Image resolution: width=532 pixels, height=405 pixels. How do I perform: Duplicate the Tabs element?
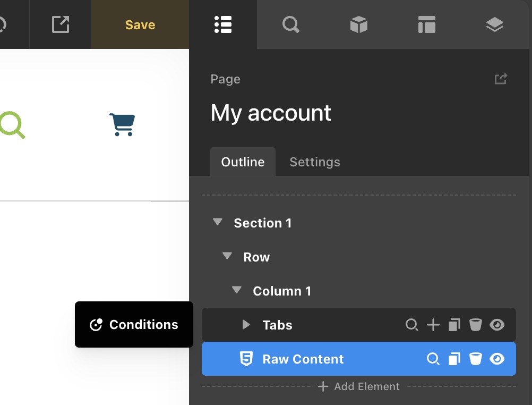tap(454, 325)
